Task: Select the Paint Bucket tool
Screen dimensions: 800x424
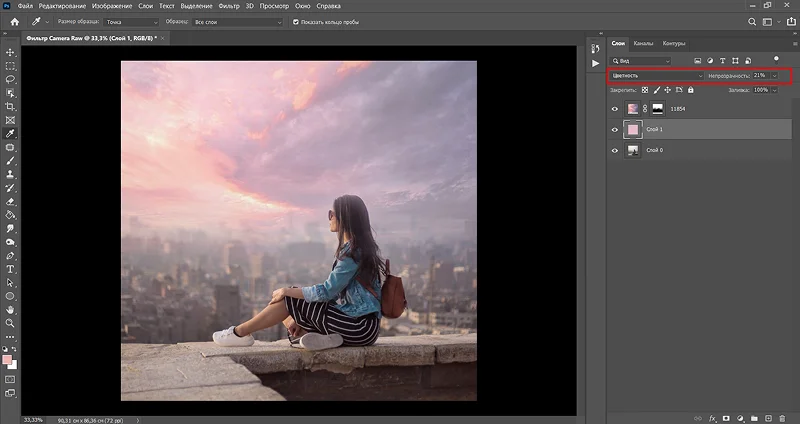Action: coord(10,215)
